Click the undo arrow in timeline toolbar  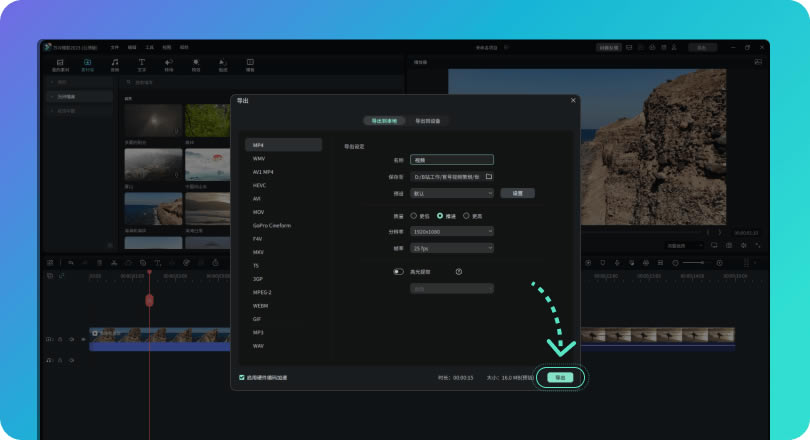pos(70,262)
